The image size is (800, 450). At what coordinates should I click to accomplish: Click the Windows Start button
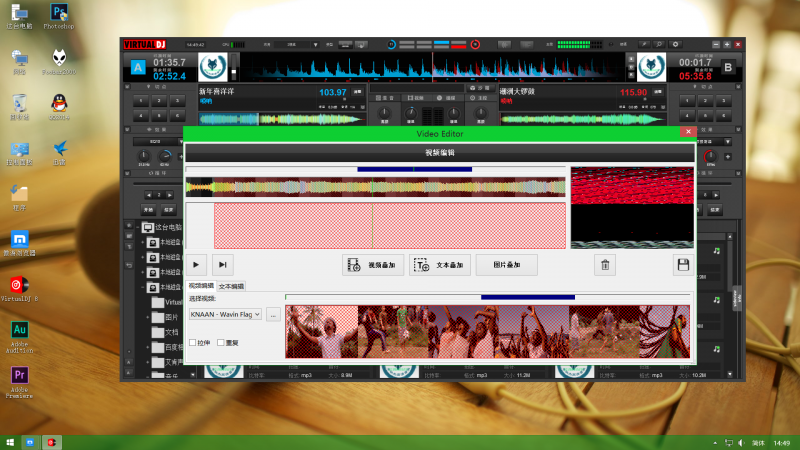tap(9, 442)
